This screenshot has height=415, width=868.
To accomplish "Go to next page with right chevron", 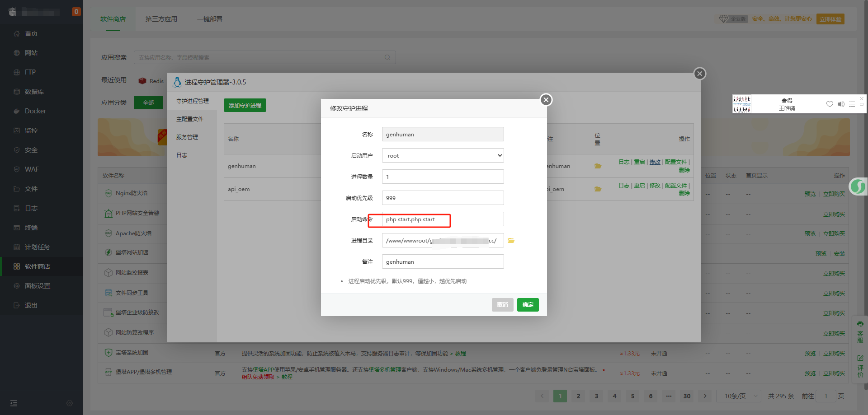I will pyautogui.click(x=705, y=396).
